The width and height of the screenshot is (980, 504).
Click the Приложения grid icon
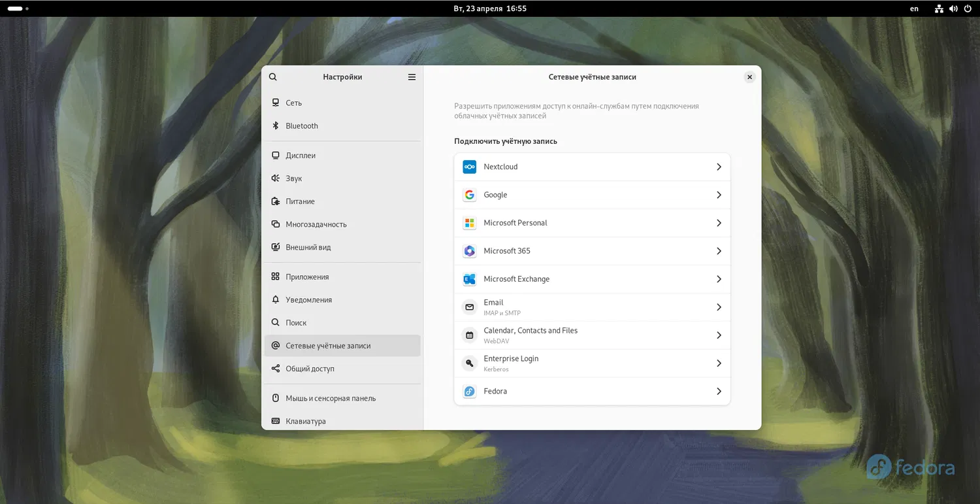point(276,277)
